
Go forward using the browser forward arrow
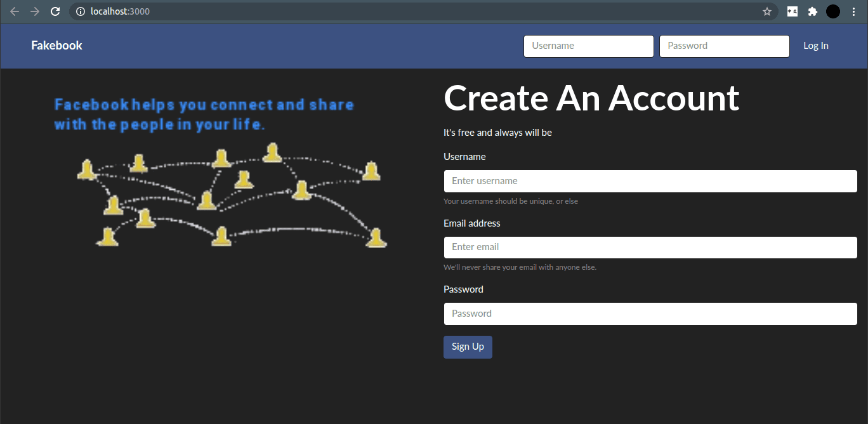35,11
